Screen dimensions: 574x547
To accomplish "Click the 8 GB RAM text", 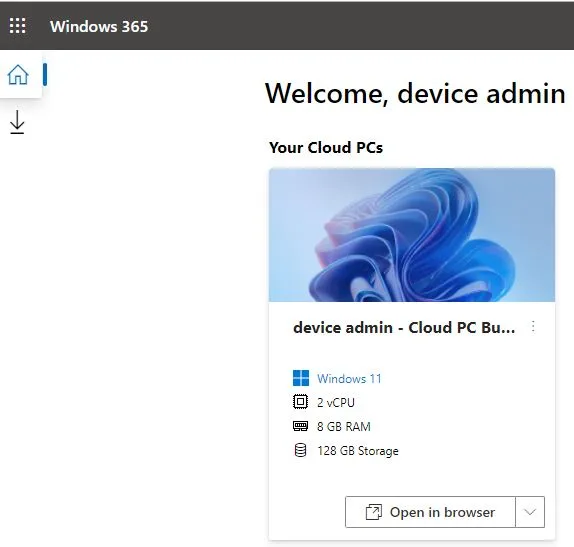I will [344, 427].
